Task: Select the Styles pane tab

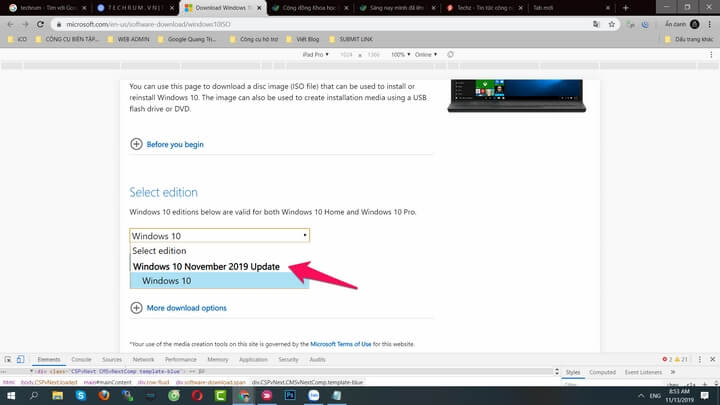Action: click(573, 372)
